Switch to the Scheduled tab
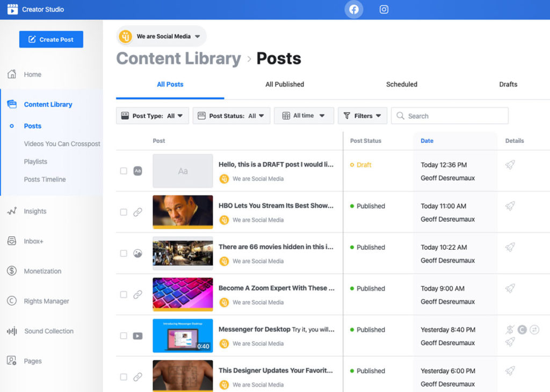 (401, 84)
